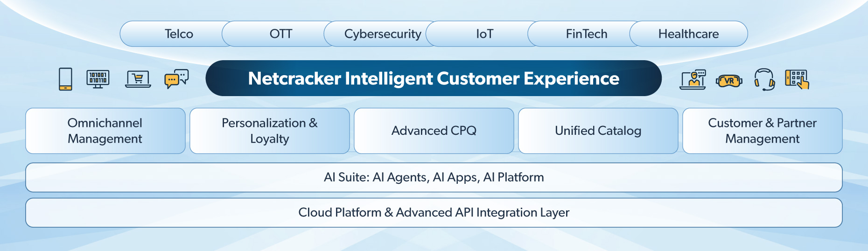Click the touch keypad icon

tap(797, 79)
